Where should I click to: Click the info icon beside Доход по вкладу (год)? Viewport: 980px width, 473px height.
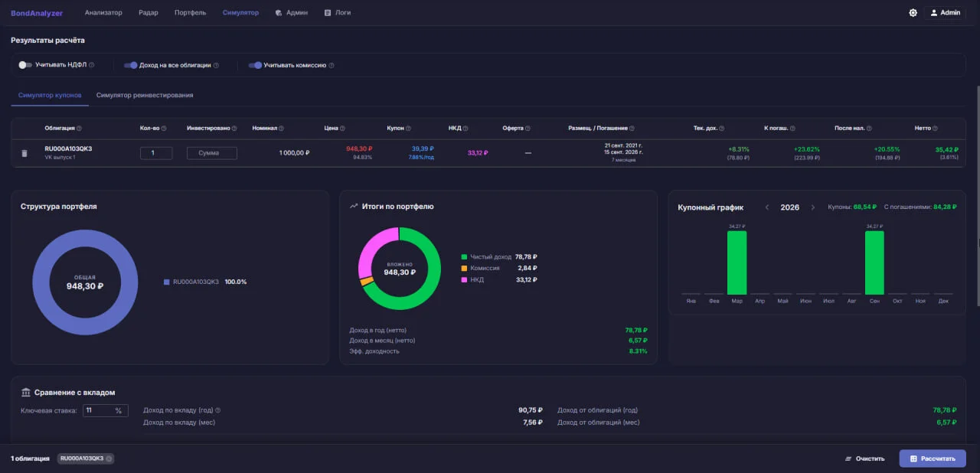pyautogui.click(x=218, y=410)
